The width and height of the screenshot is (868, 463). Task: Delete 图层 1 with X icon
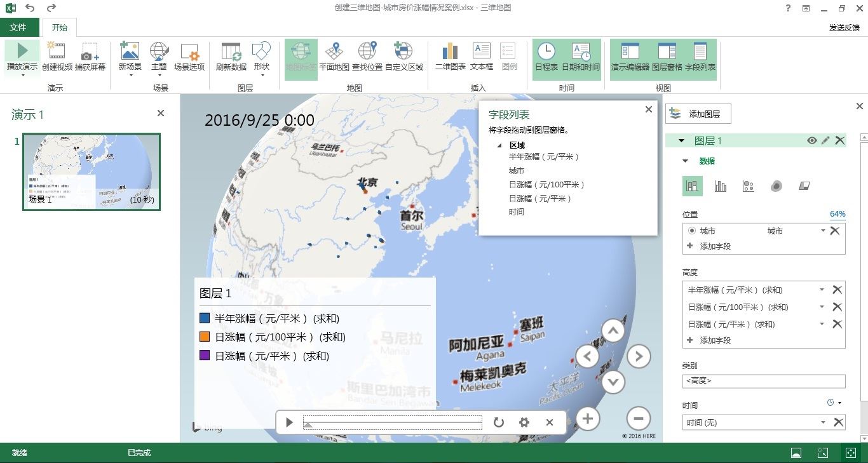click(840, 141)
